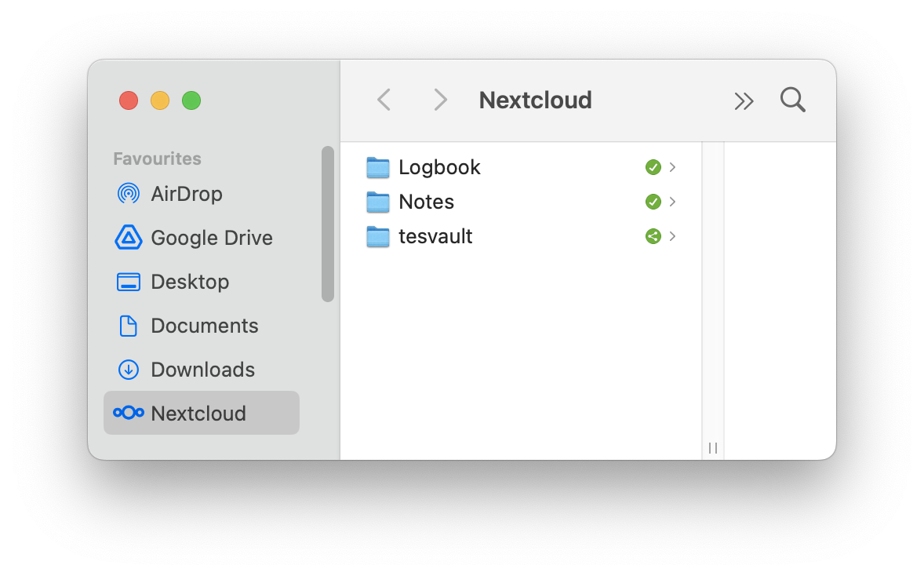924x576 pixels.
Task: Select the Desktop sidebar icon
Action: [129, 282]
